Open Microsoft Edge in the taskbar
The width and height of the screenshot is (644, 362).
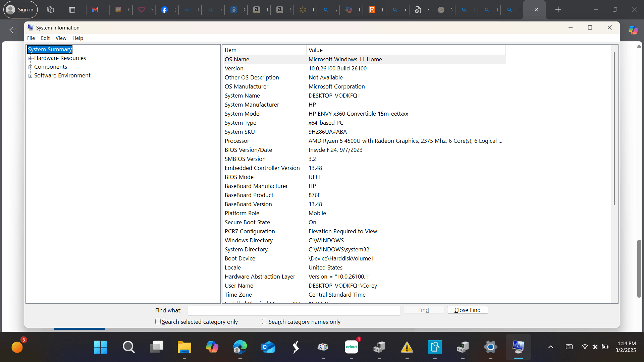pos(240,347)
